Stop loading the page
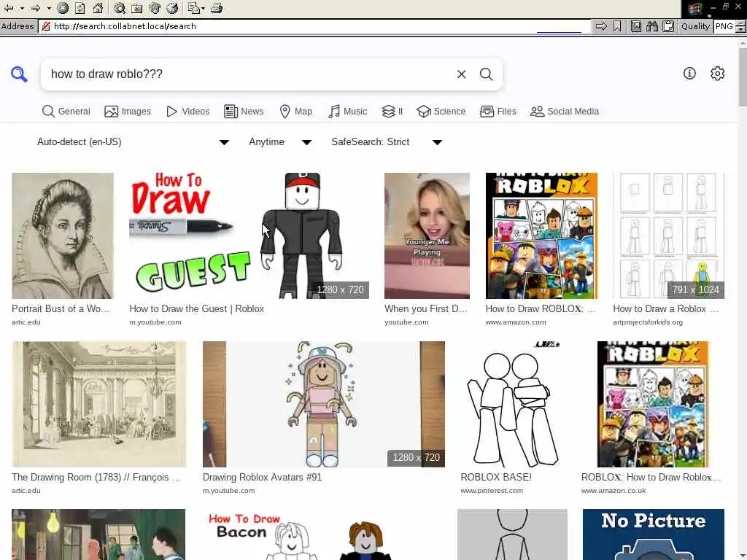Screen dimensions: 747x560 click(x=63, y=8)
